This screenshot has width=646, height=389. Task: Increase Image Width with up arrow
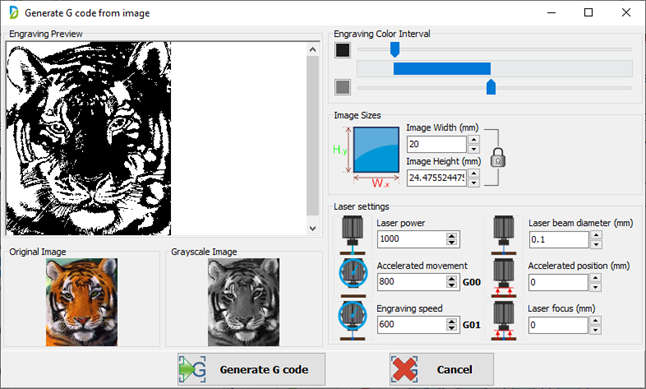pos(474,140)
